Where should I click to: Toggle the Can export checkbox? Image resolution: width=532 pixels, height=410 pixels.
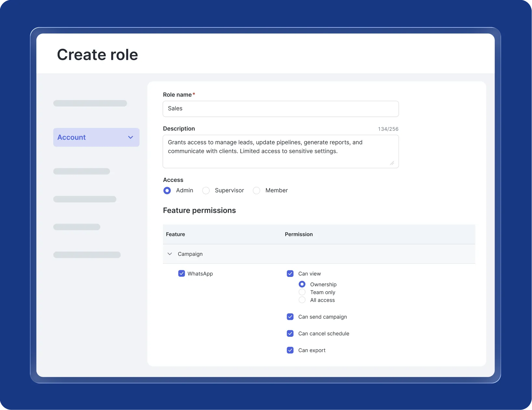click(290, 350)
